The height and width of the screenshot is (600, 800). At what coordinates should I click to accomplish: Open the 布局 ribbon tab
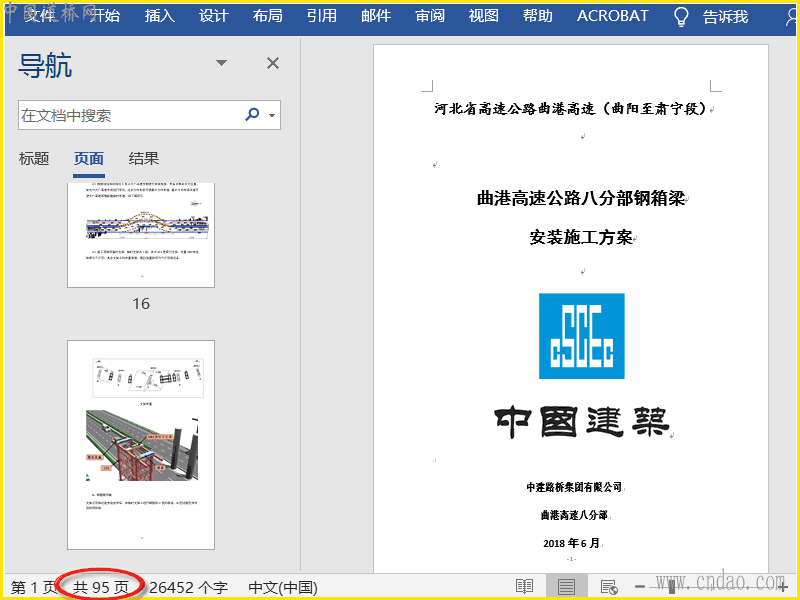pyautogui.click(x=268, y=16)
